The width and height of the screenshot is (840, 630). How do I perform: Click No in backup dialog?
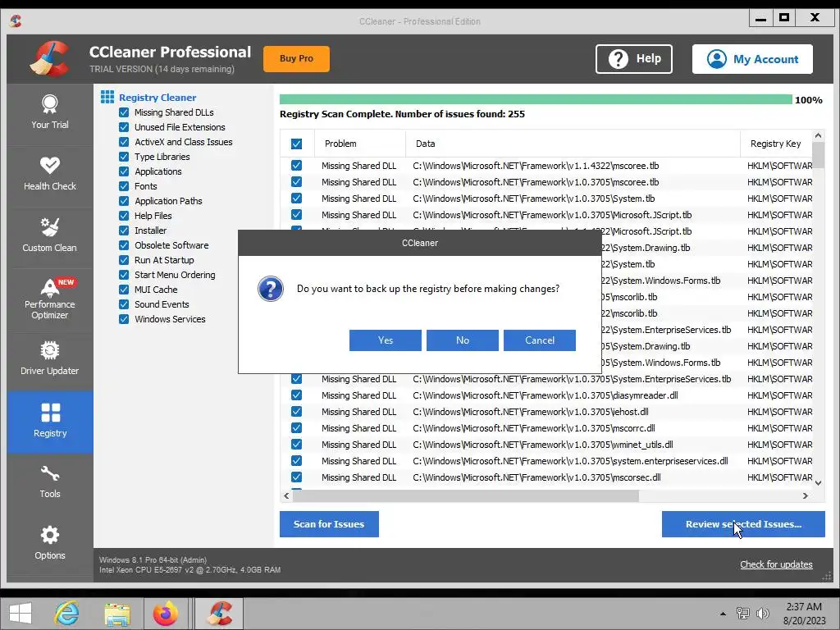tap(463, 340)
